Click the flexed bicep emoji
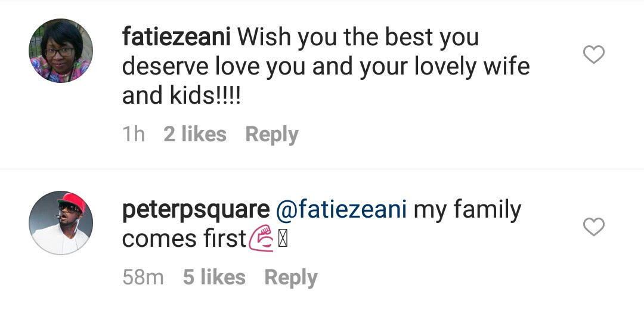 click(x=261, y=238)
